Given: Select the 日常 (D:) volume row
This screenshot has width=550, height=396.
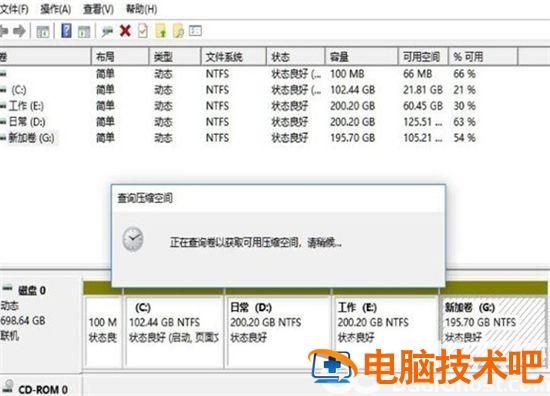Looking at the screenshot, I should [27, 122].
